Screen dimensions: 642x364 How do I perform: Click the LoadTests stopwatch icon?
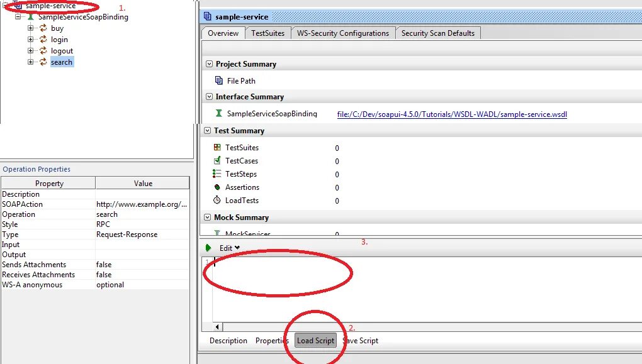point(217,200)
